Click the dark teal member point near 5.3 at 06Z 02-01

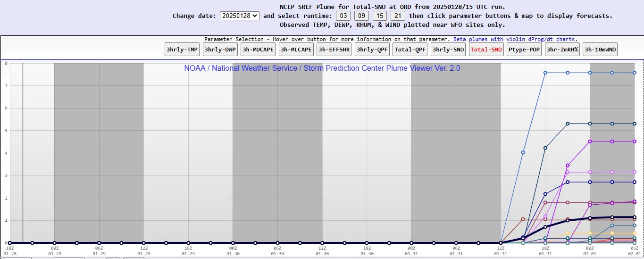point(635,124)
